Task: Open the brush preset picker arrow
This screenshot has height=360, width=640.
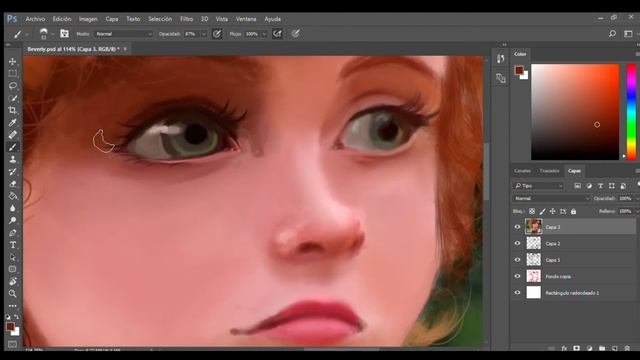Action: [x=53, y=34]
